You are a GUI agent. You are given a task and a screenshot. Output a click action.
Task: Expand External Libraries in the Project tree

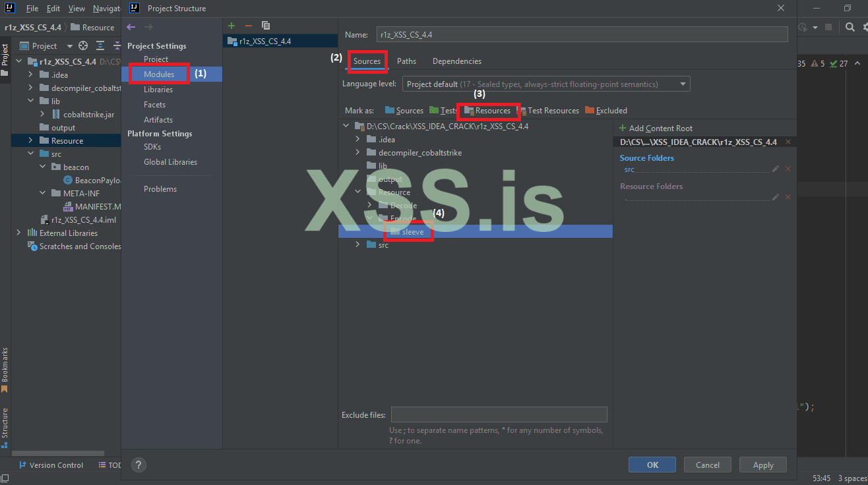18,233
